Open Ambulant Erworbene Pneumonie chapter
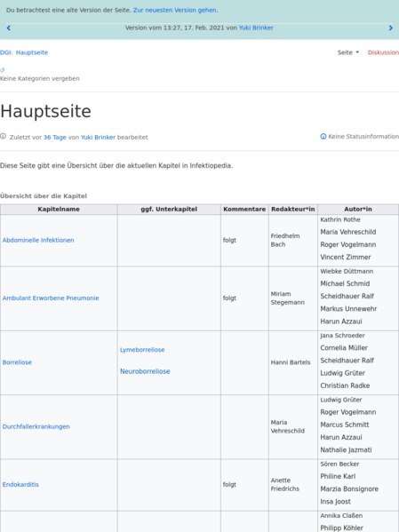Screen dimensions: 399x532 [51, 298]
